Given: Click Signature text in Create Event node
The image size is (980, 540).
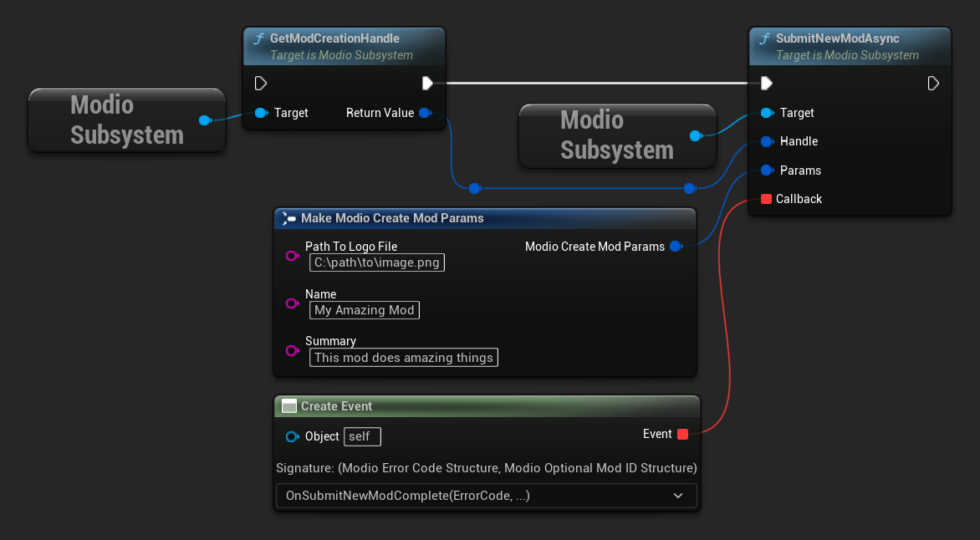Looking at the screenshot, I should pyautogui.click(x=487, y=468).
